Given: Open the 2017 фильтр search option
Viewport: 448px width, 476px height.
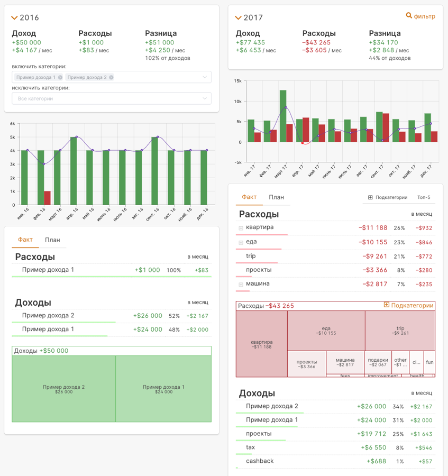Looking at the screenshot, I should click(420, 16).
